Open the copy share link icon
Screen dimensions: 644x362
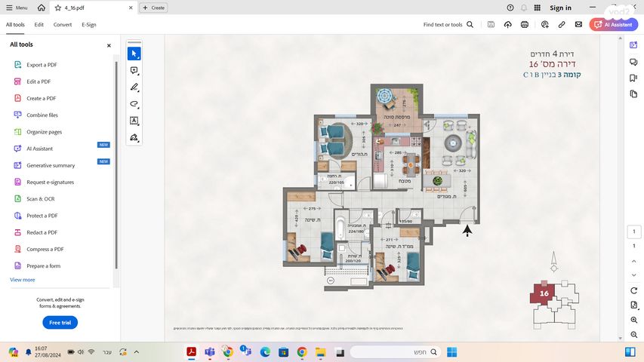pos(562,24)
